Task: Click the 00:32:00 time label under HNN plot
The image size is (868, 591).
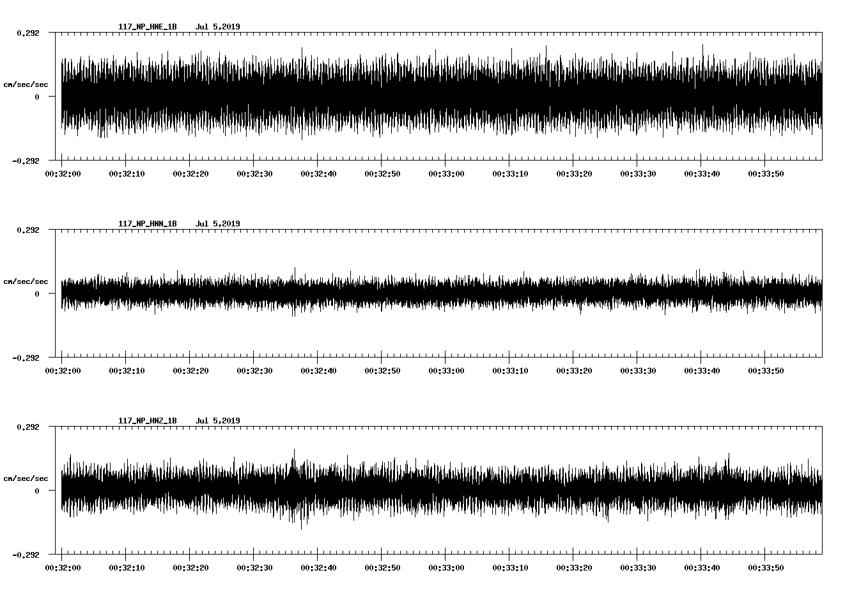Action: pos(63,370)
